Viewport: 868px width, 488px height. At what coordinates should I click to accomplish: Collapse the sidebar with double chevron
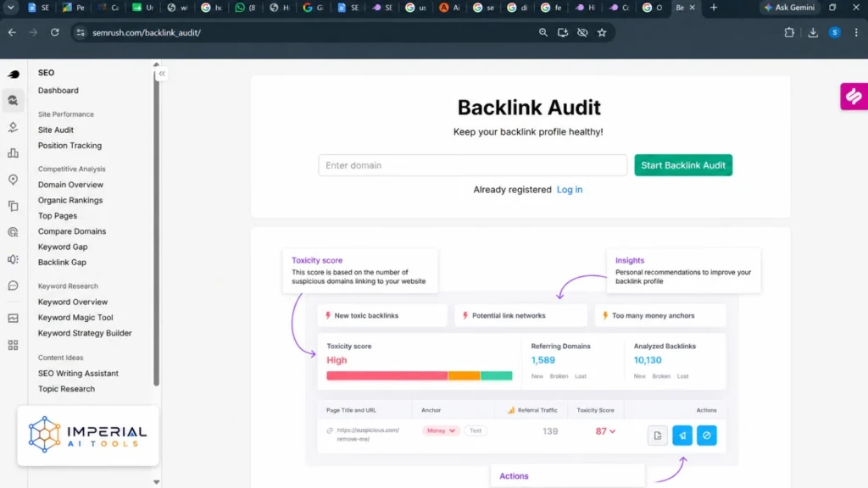tap(162, 74)
